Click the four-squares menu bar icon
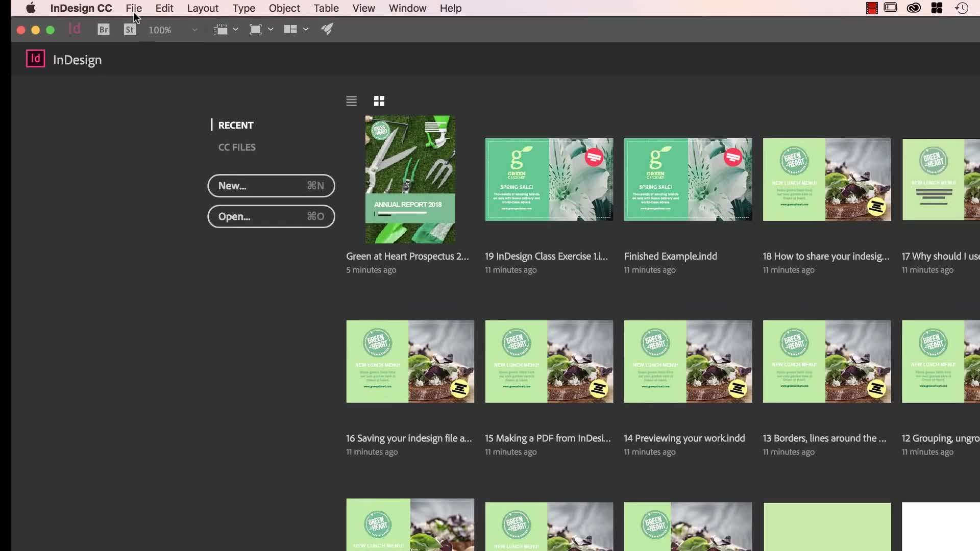Image resolution: width=980 pixels, height=551 pixels. coord(937,8)
